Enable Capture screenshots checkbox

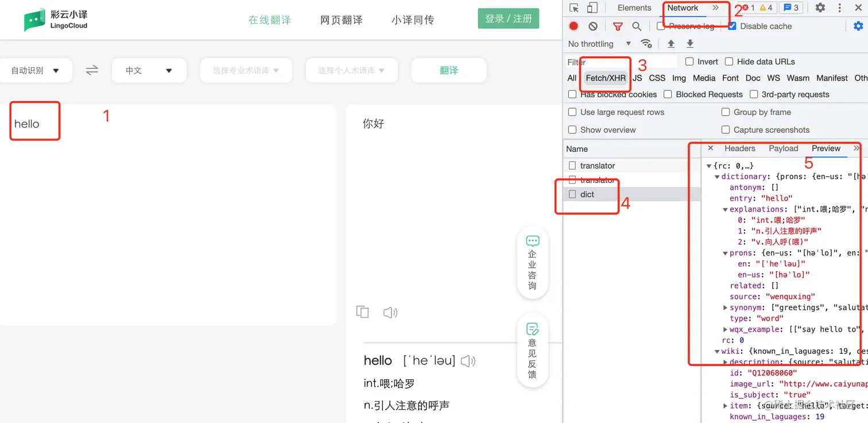pos(726,130)
